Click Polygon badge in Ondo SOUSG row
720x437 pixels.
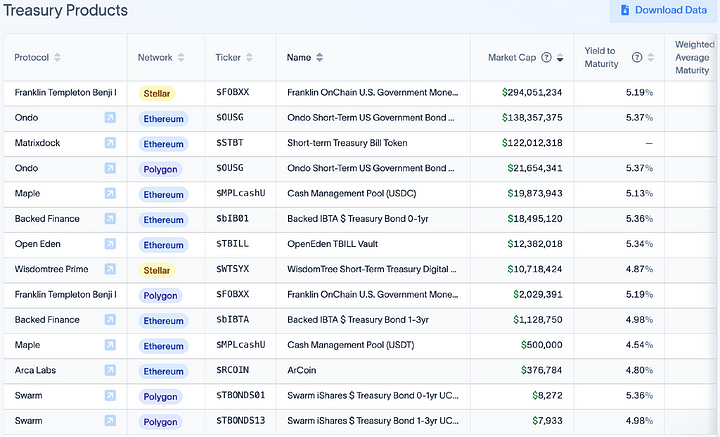pyautogui.click(x=160, y=169)
